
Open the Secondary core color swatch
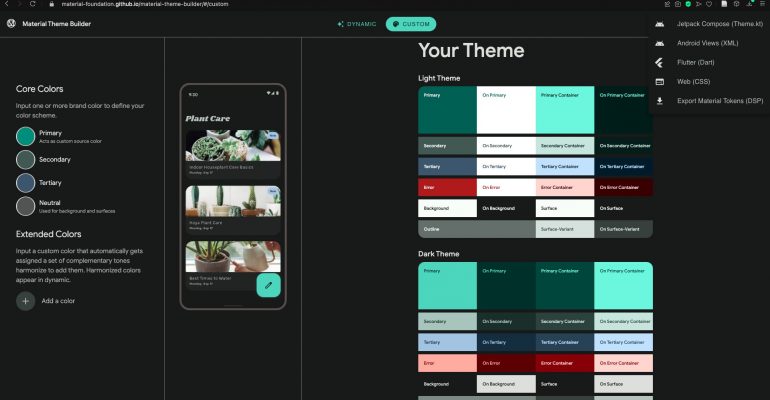point(26,160)
